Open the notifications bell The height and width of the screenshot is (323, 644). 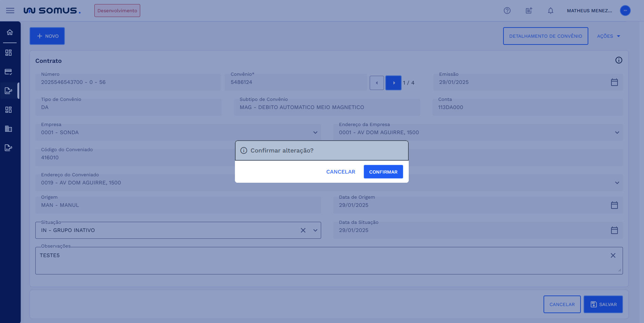pos(550,11)
